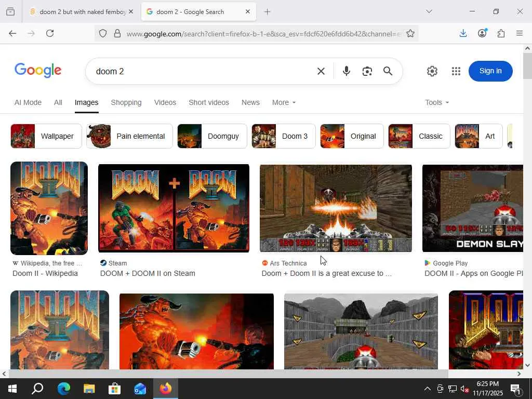The width and height of the screenshot is (532, 399).
Task: Click the Sign in button
Action: [490, 71]
